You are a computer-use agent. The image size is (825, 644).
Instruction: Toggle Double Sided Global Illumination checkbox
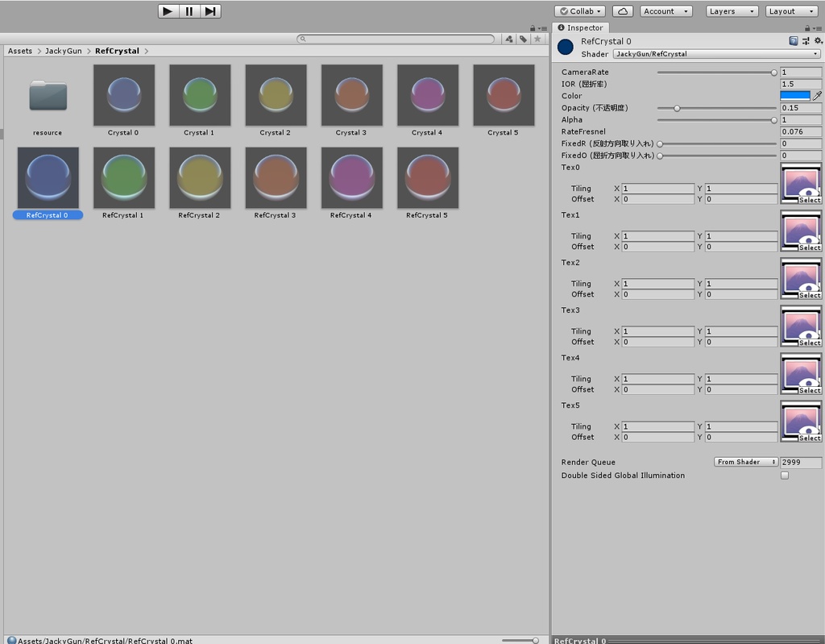pos(785,476)
